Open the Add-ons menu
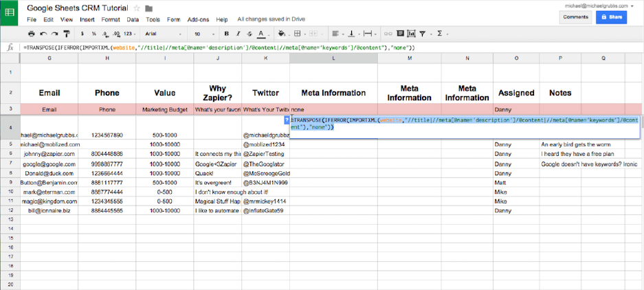Viewport: 644px width, 290px height. click(199, 19)
